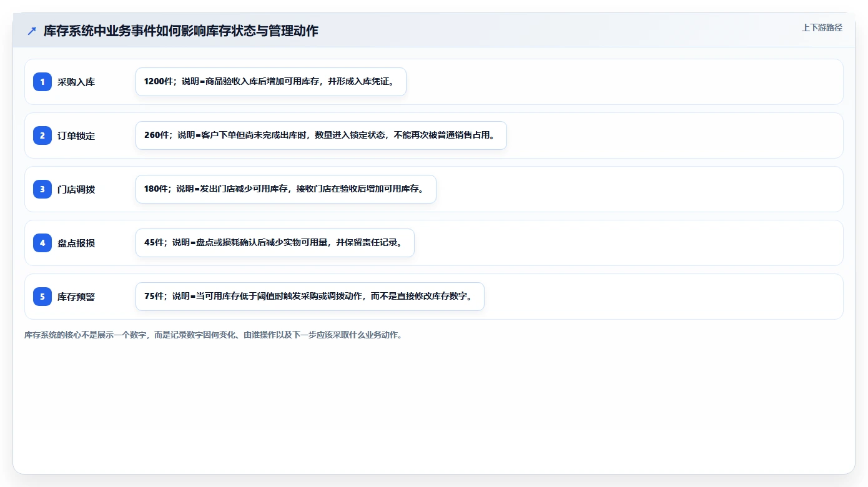Click the 门店调拨 label
Image resolution: width=868 pixels, height=487 pixels.
(x=76, y=189)
